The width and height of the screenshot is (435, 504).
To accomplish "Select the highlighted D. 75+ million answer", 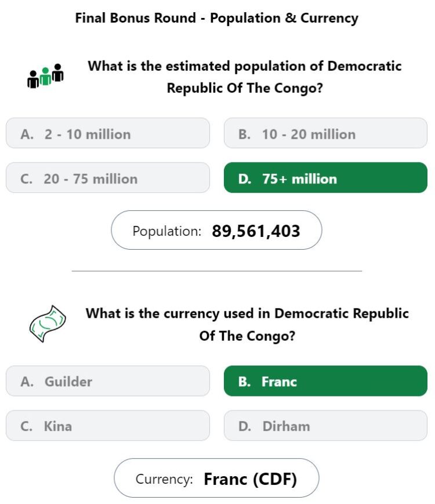I will (x=325, y=178).
